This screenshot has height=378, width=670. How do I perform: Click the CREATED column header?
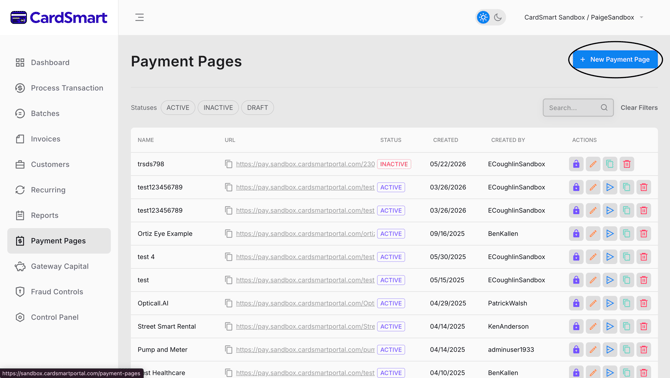[445, 140]
